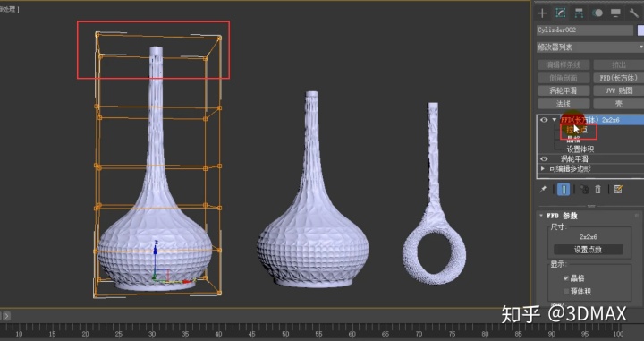Click the rollout drag handle above FFD 参数
Viewport: 644px width, 341px height.
[590, 206]
